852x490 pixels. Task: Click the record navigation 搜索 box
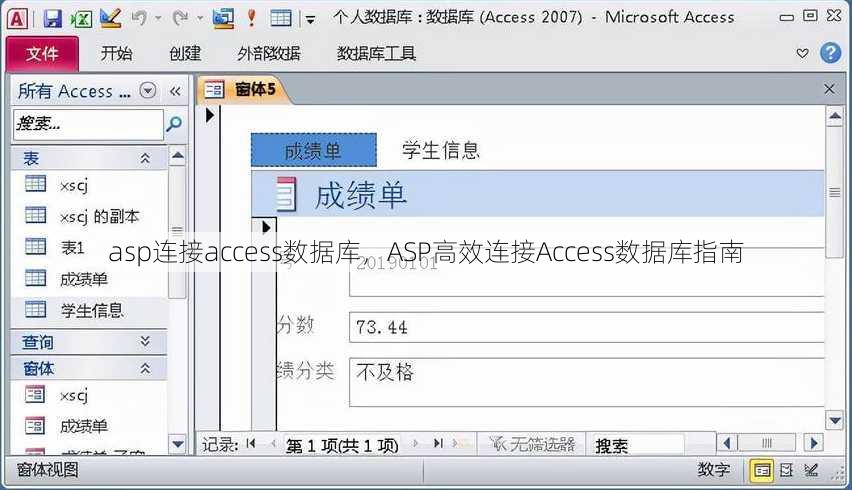(637, 445)
